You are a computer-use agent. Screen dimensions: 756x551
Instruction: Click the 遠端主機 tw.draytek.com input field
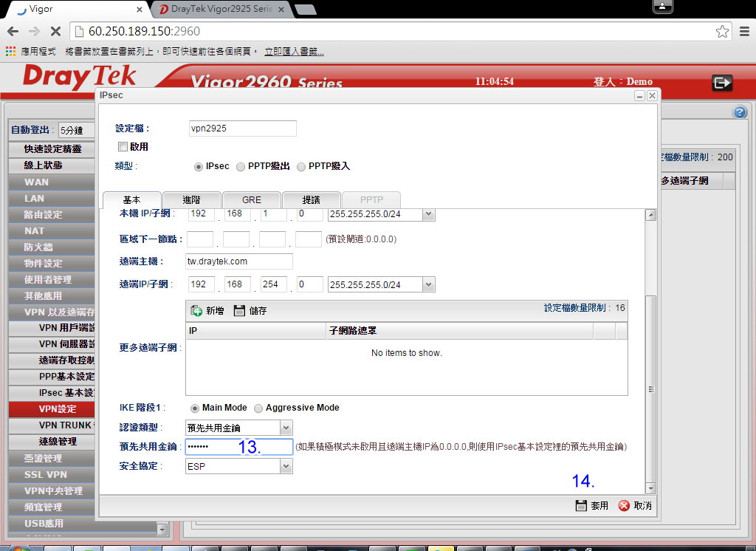[x=239, y=261]
